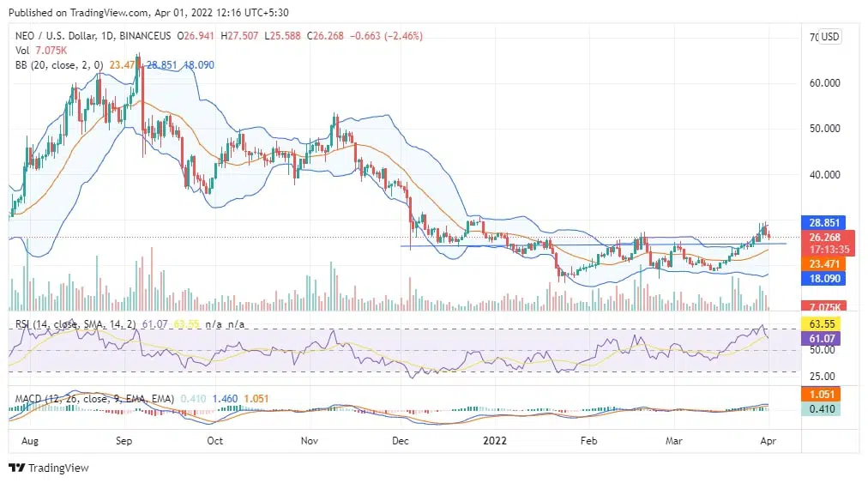The width and height of the screenshot is (868, 483).
Task: Click the TradingView logo icon
Action: point(16,468)
